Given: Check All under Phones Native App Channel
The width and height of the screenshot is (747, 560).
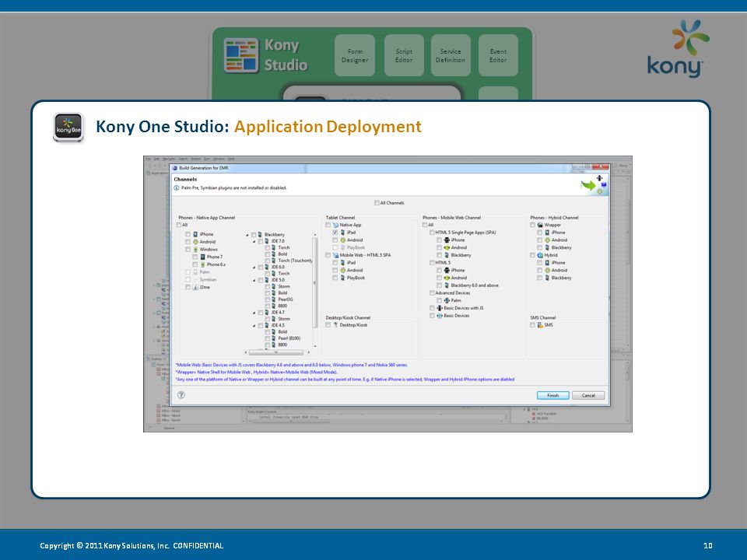Looking at the screenshot, I should tap(179, 225).
